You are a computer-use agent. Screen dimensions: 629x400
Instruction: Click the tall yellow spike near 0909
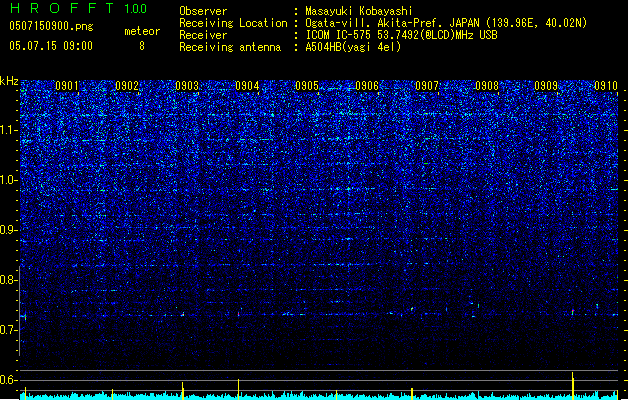(572, 385)
